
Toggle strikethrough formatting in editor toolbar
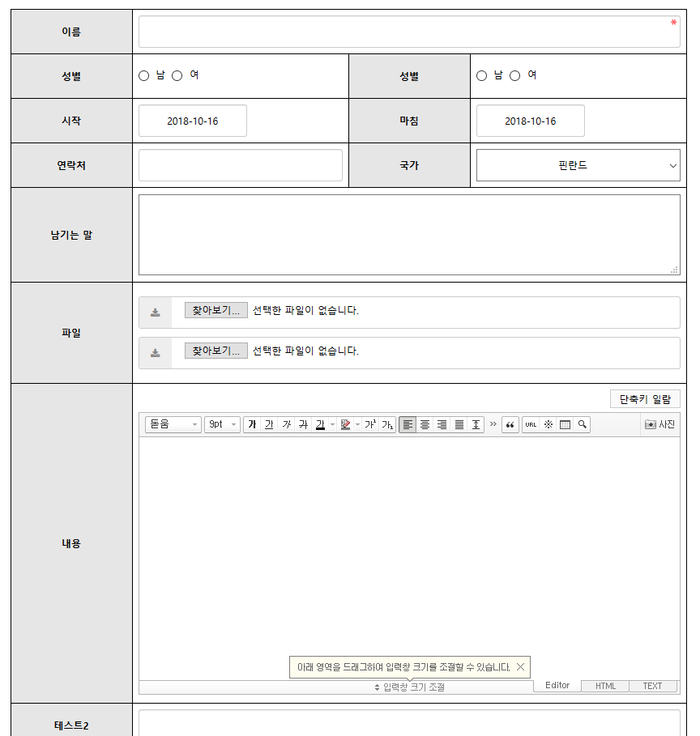click(304, 424)
